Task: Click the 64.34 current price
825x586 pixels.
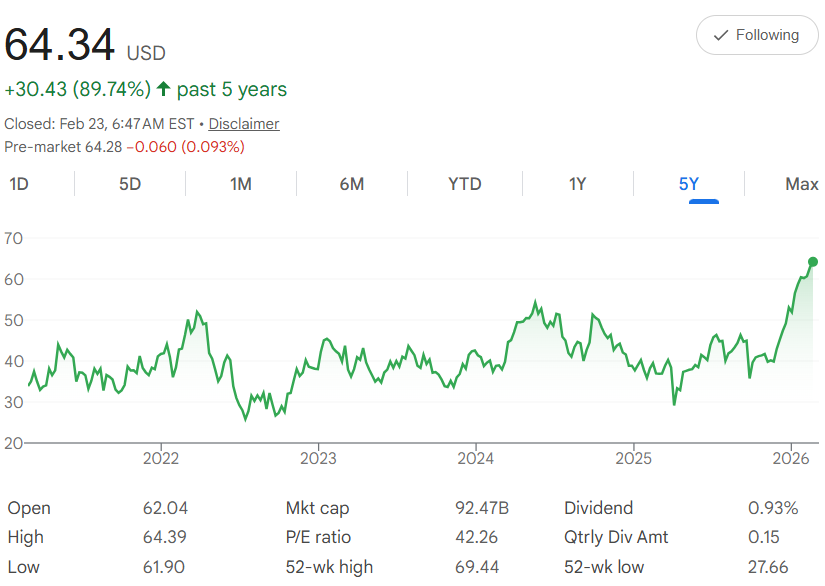Action: pyautogui.click(x=60, y=46)
